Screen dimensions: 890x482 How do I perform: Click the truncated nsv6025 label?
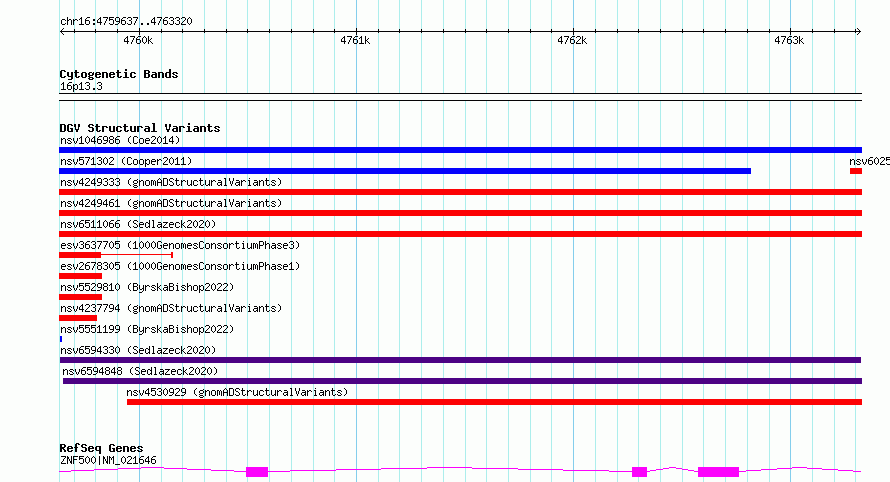point(870,161)
